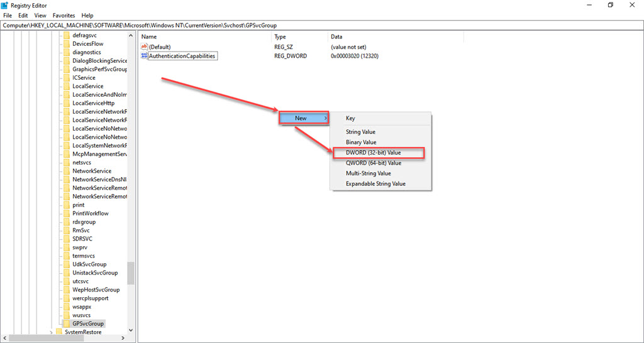644x343 pixels.
Task: Click the REG_SZ type cell
Action: 284,47
